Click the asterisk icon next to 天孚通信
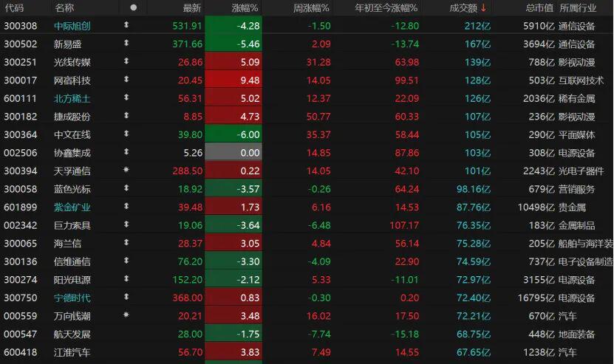This screenshot has height=364, width=614. pos(126,171)
